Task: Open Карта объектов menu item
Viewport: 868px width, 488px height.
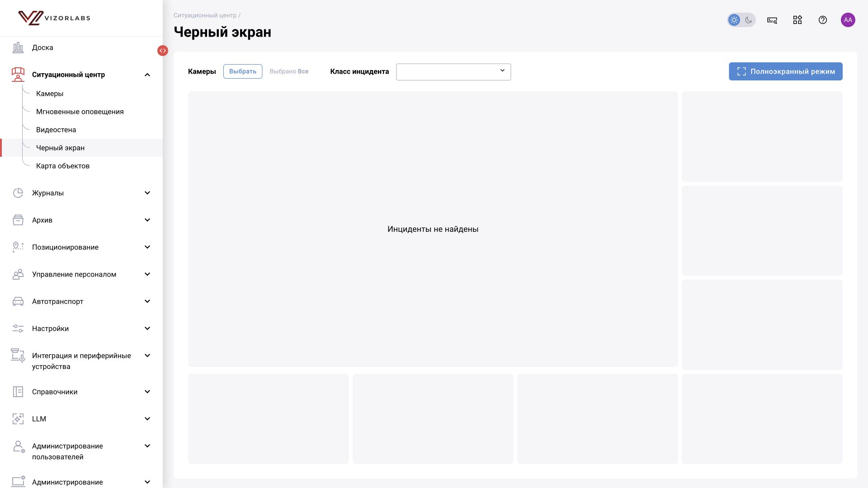Action: [x=63, y=166]
